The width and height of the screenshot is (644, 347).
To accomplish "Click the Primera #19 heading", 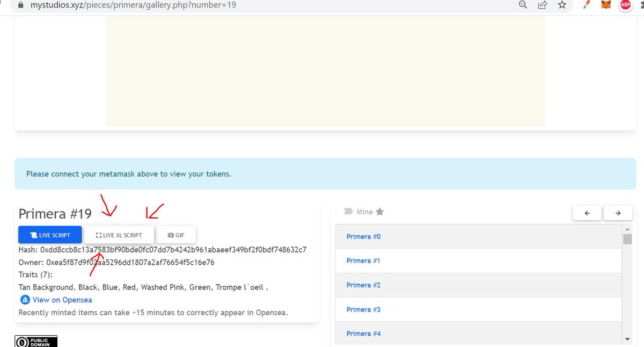I will (x=55, y=214).
